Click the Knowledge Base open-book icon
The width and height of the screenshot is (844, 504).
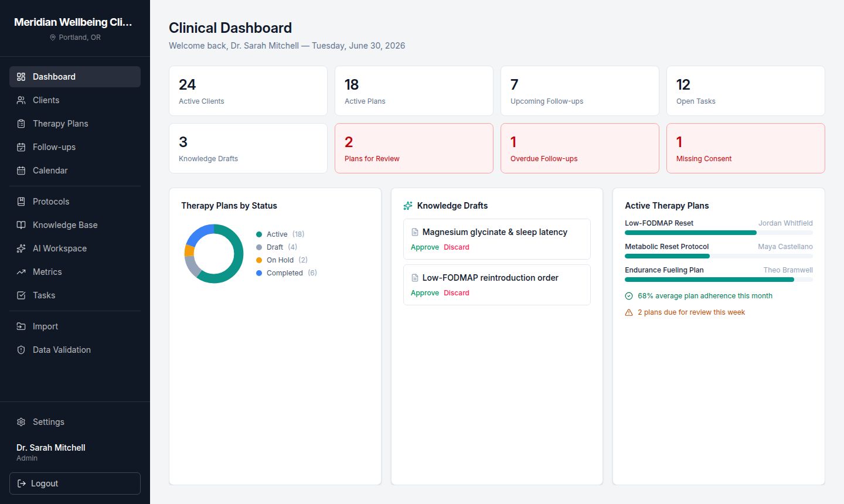[x=21, y=225]
